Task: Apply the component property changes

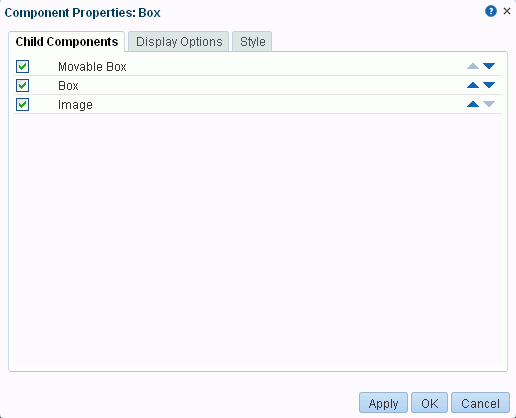Action: coord(383,403)
